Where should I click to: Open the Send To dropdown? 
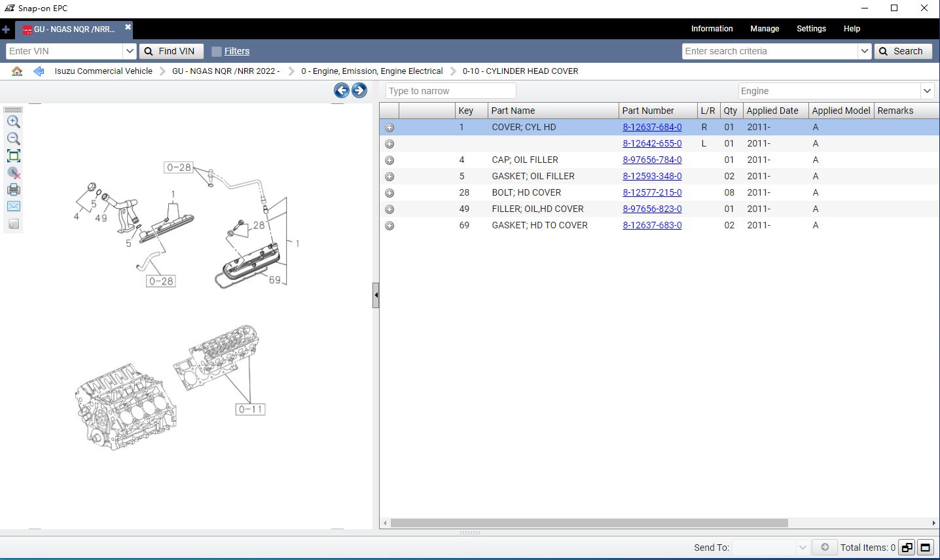(803, 547)
